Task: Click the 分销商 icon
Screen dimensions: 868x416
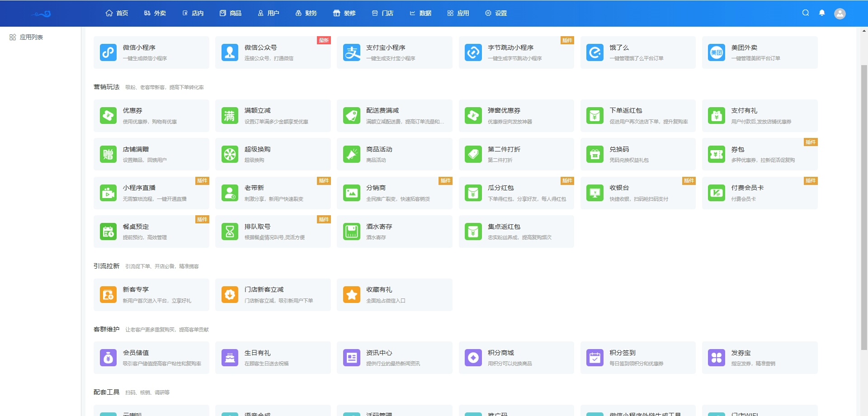Action: click(352, 193)
